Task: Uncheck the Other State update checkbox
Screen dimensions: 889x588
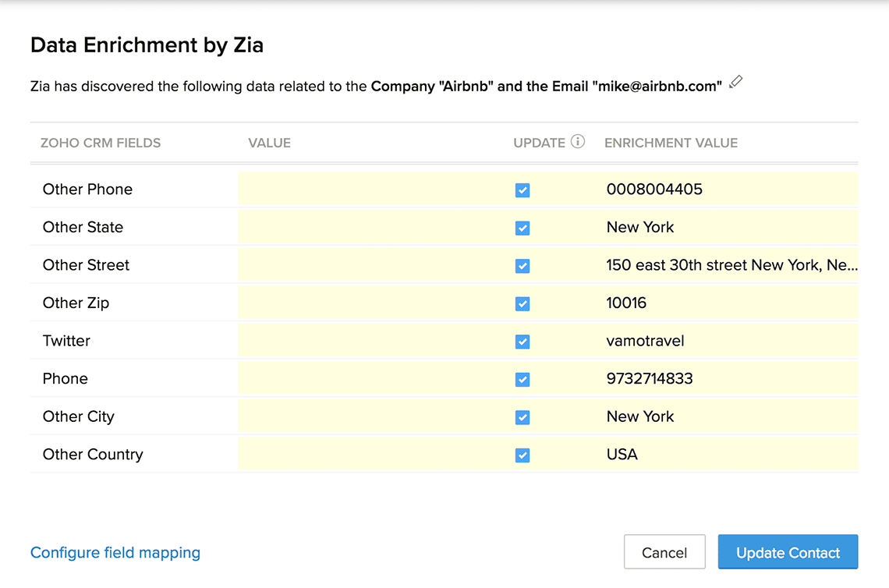Action: click(x=522, y=228)
